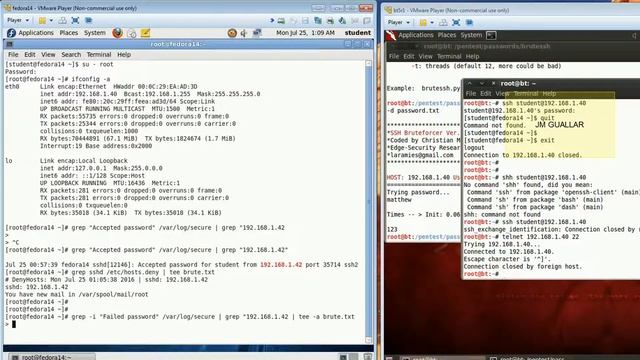This screenshot has height=360, width=640.
Task: Launch Firefox from Fedora panel
Action: (x=118, y=33)
